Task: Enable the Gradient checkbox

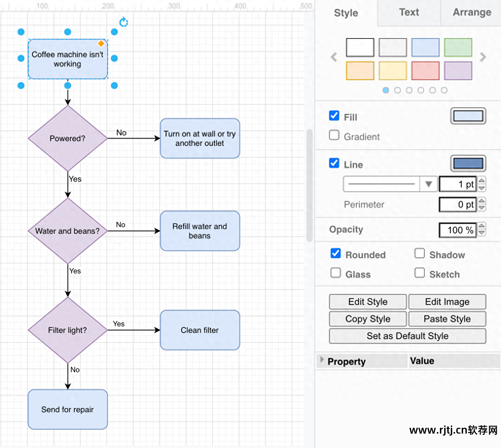Action: [x=334, y=135]
